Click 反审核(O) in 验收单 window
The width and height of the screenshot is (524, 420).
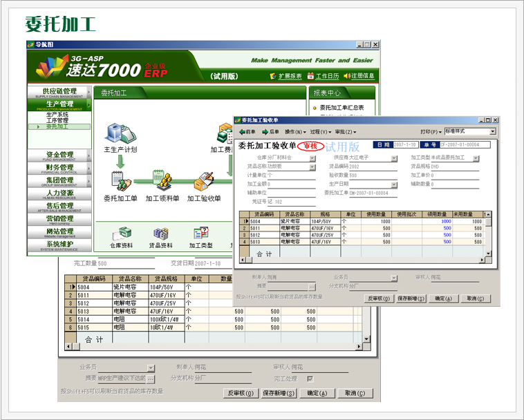click(x=379, y=298)
